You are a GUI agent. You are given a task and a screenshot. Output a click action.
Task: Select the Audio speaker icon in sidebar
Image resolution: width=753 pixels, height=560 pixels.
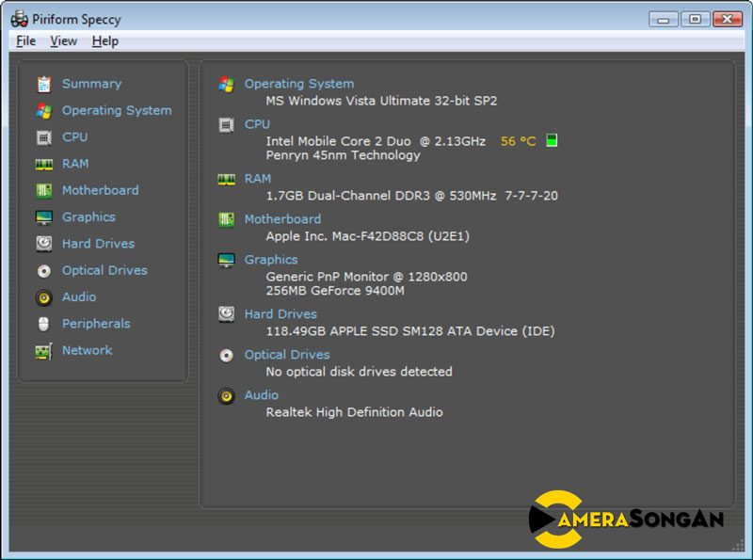43,297
